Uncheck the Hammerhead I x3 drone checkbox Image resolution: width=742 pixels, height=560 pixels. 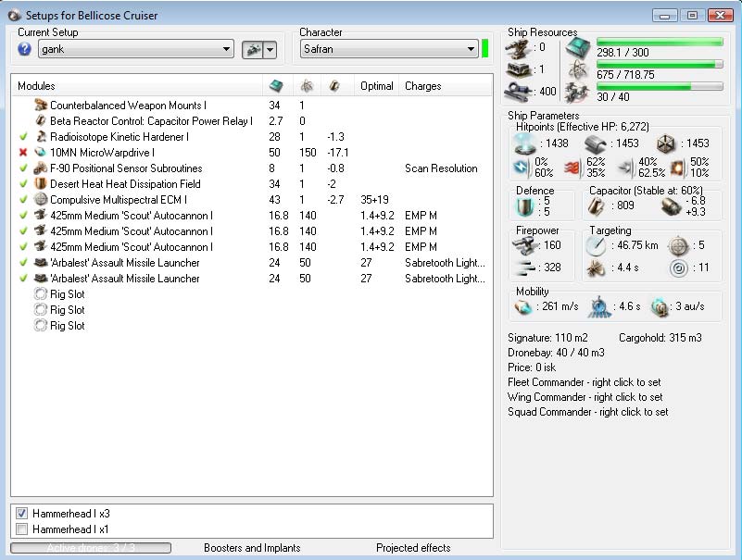coord(21,514)
